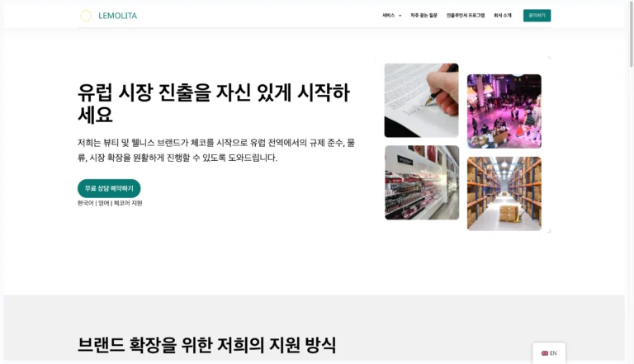Click 무료 상담 예약하기 button
Viewport: 634px width, 364px height.
pos(109,188)
